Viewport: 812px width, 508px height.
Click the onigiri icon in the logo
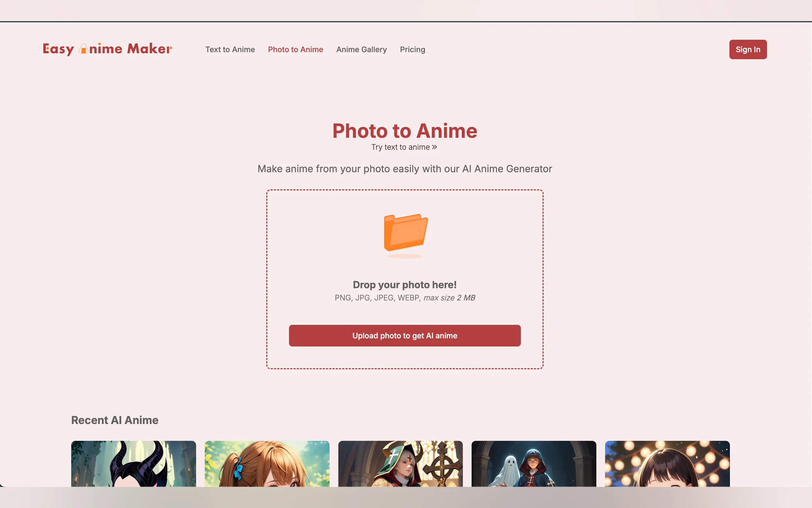pyautogui.click(x=83, y=49)
